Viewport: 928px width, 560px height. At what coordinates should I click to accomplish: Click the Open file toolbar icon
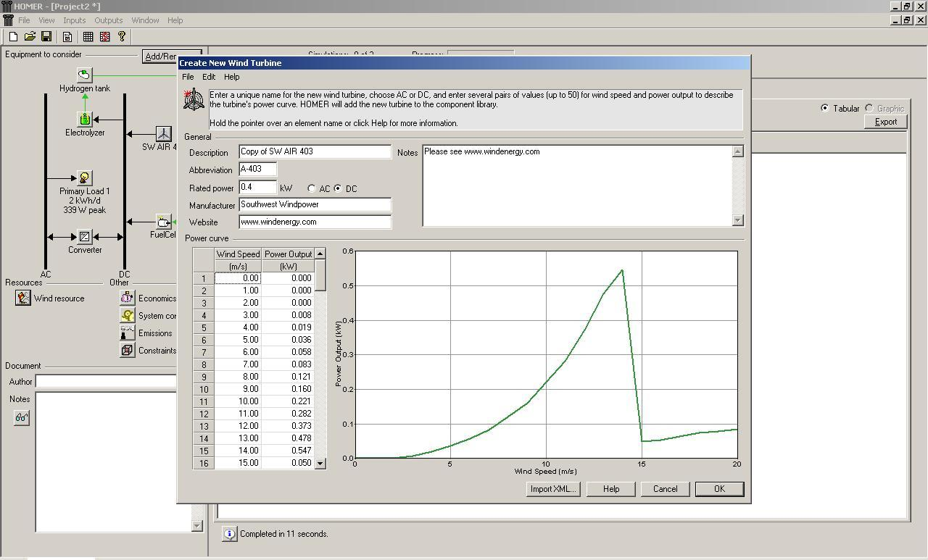tap(30, 36)
